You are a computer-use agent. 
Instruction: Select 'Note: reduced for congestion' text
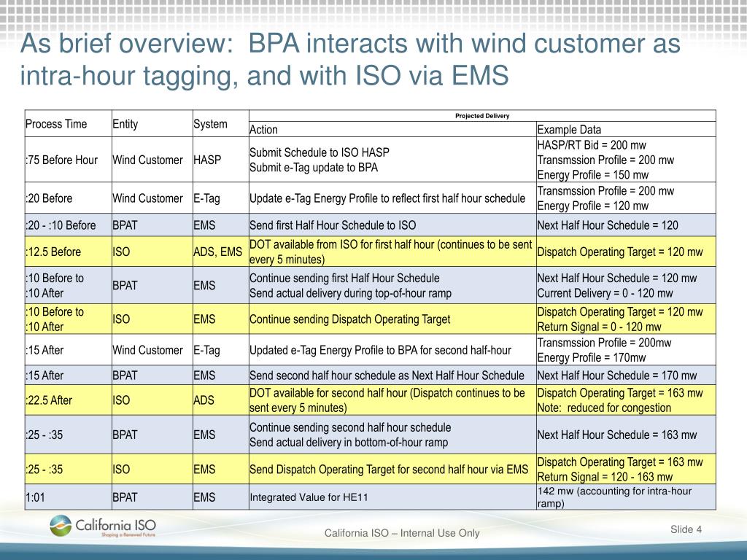coord(604,408)
